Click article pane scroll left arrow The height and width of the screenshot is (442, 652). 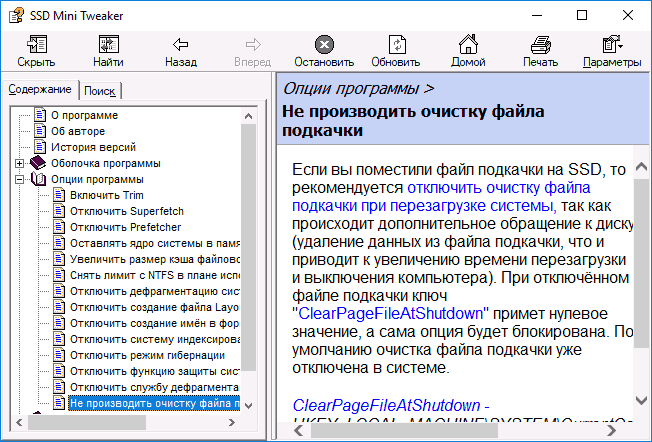pos(299,430)
